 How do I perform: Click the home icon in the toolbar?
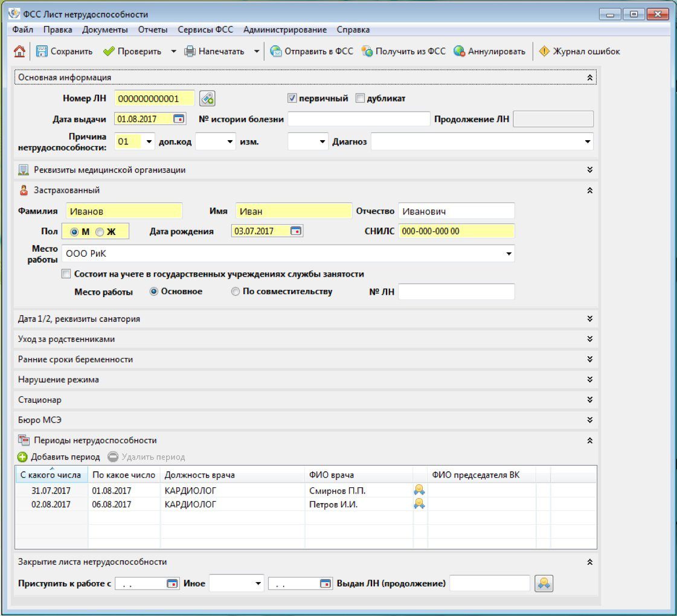click(19, 52)
